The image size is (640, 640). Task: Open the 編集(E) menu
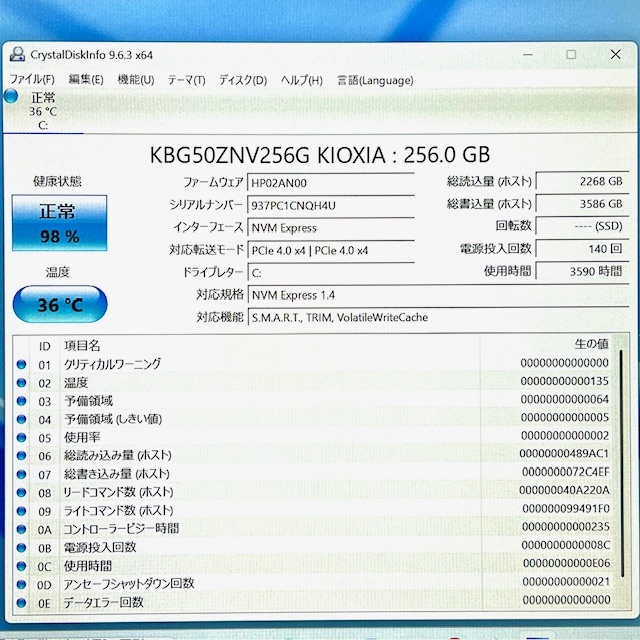tap(86, 79)
